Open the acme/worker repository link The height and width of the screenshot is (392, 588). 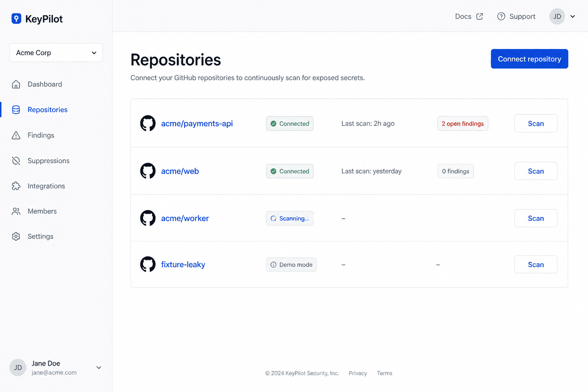point(185,218)
